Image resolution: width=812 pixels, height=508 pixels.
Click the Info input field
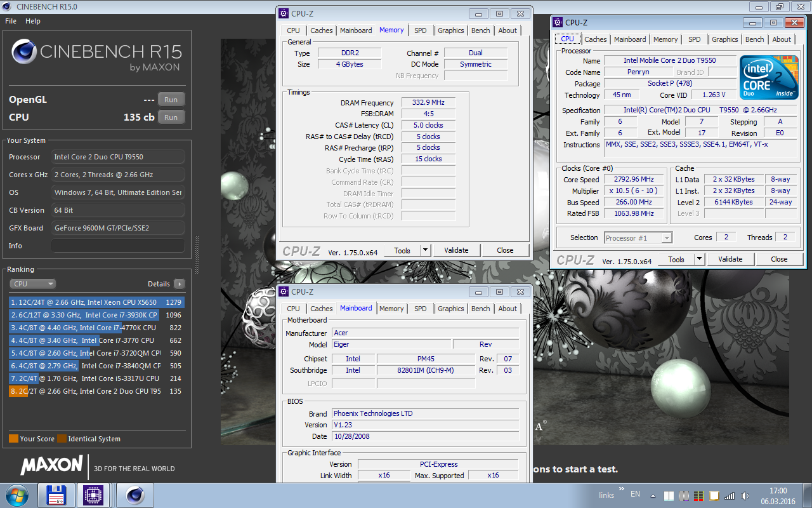tap(118, 246)
